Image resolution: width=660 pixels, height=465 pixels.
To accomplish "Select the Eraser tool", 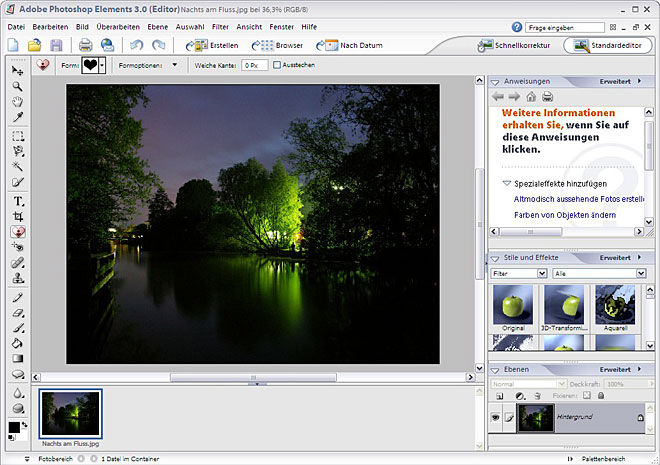I will 18,313.
